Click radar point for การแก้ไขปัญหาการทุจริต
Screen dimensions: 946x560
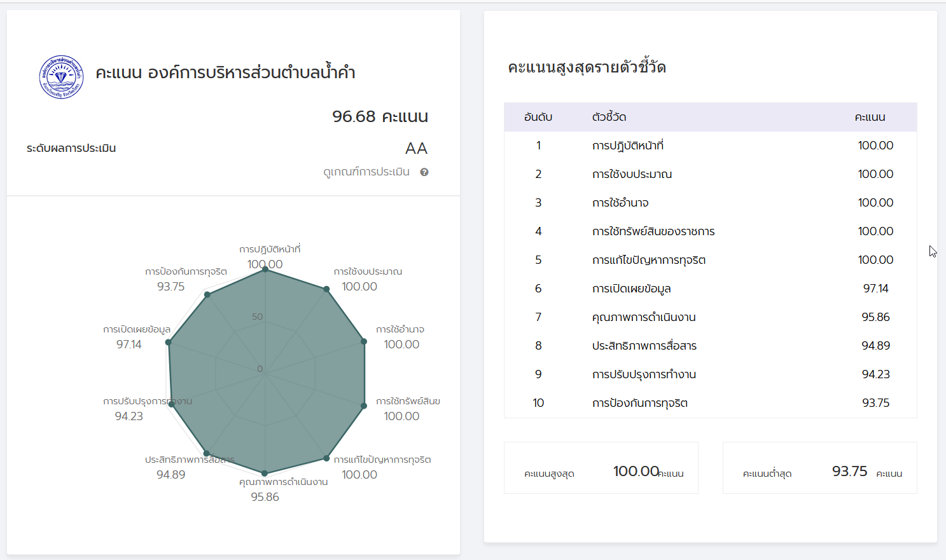(x=326, y=458)
